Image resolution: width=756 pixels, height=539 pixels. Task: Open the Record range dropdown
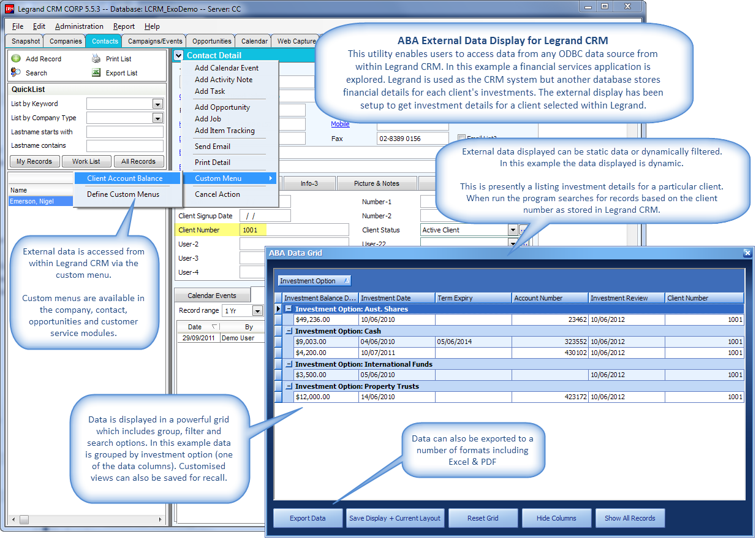(x=258, y=311)
